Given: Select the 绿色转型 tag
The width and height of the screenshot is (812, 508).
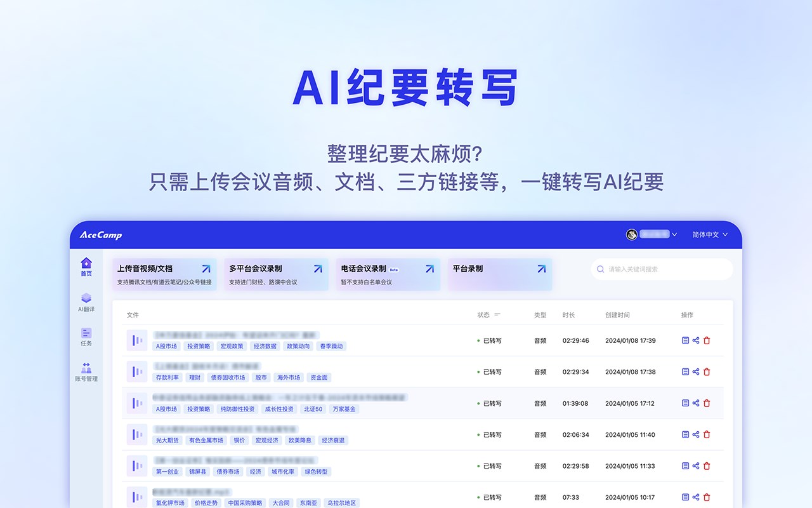Looking at the screenshot, I should 316,472.
